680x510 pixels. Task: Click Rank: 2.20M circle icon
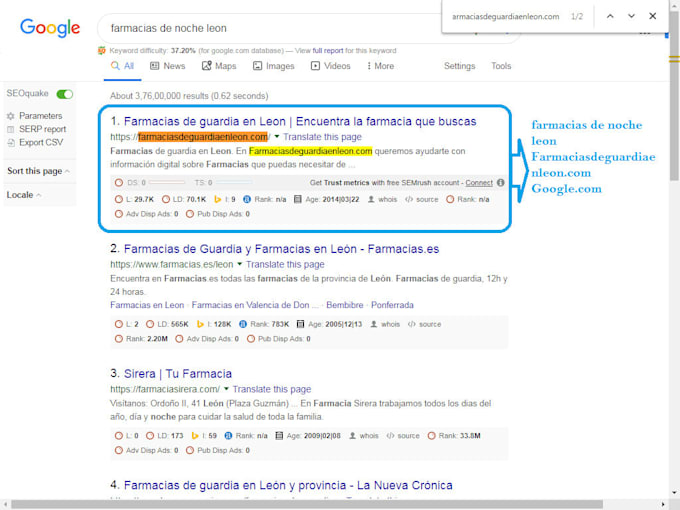(x=118, y=339)
